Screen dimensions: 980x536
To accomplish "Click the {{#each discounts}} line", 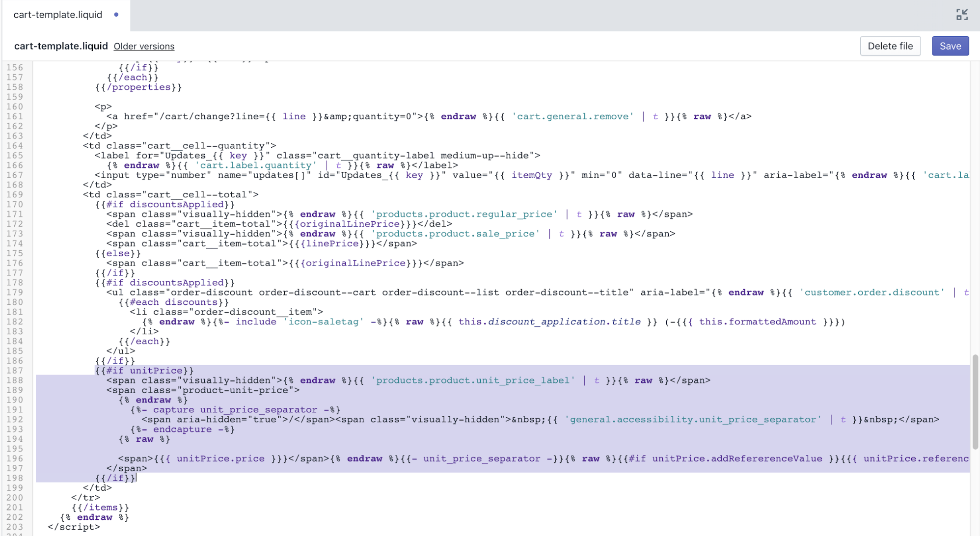I will click(174, 302).
